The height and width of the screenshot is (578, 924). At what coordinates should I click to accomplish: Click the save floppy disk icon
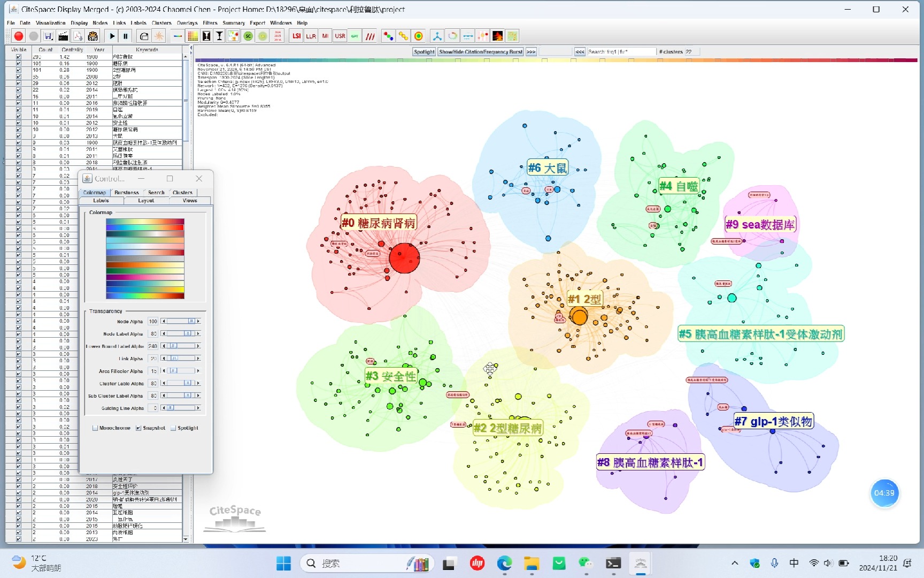pyautogui.click(x=48, y=36)
